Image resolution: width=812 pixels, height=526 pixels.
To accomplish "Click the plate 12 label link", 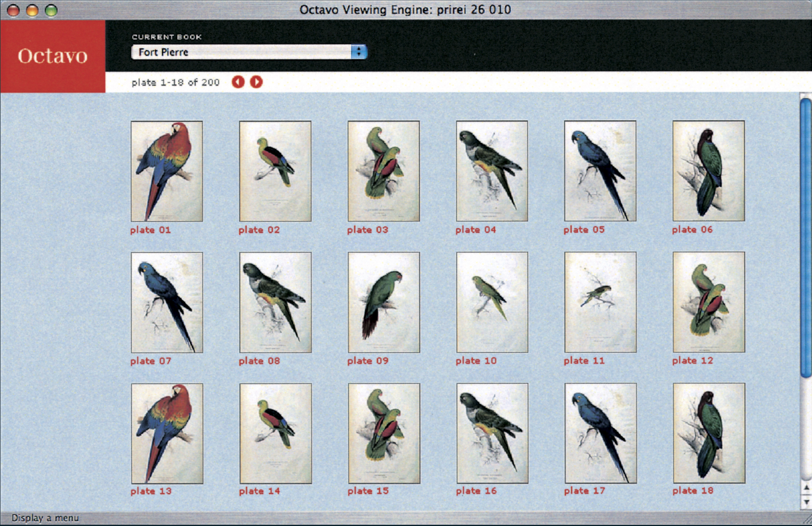I will coord(693,361).
